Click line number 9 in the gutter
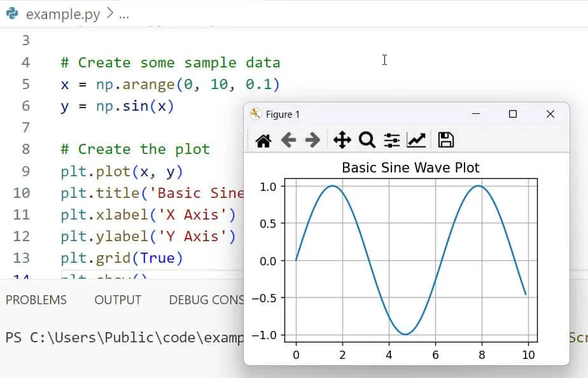The height and width of the screenshot is (378, 588). click(25, 171)
